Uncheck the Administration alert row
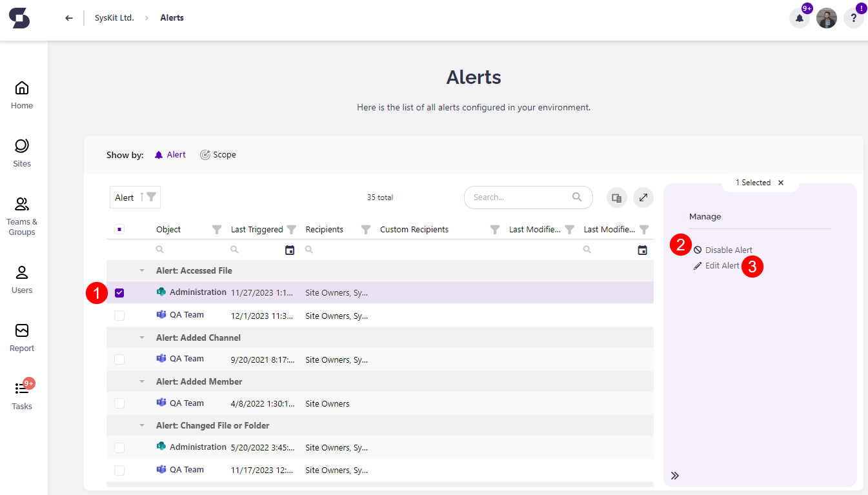This screenshot has height=495, width=868. (x=119, y=292)
